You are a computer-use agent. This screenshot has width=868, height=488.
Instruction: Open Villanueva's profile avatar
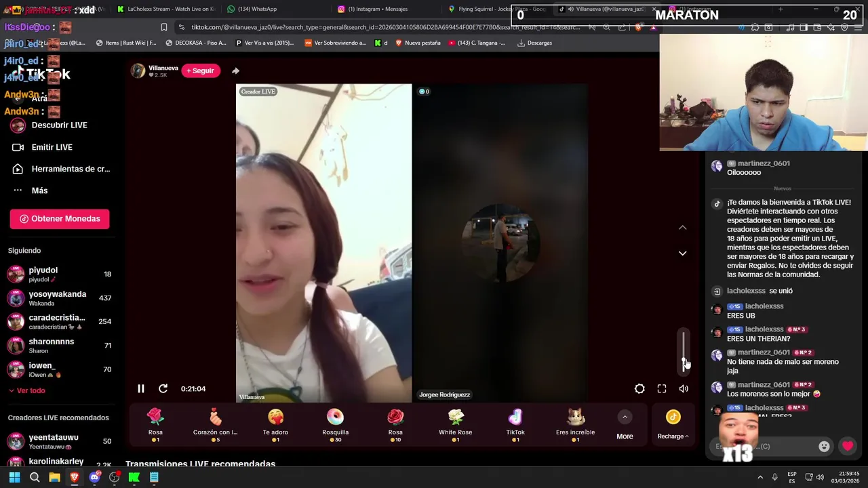point(138,71)
